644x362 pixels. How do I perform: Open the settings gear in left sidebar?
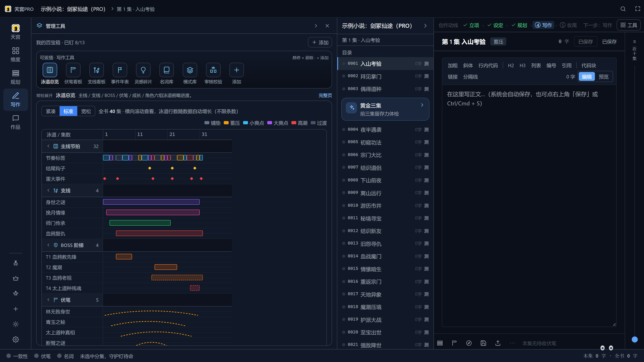pyautogui.click(x=15, y=339)
